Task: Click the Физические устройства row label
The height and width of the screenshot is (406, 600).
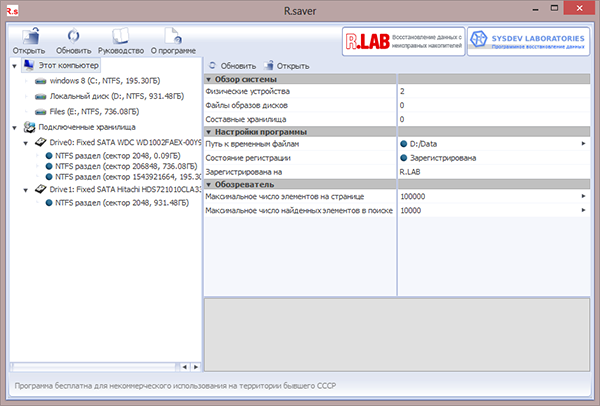Action: click(x=248, y=91)
